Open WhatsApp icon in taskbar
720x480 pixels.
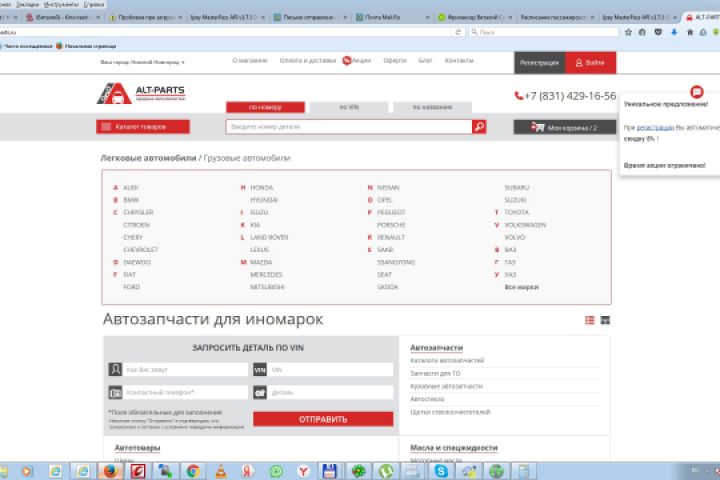[276, 471]
